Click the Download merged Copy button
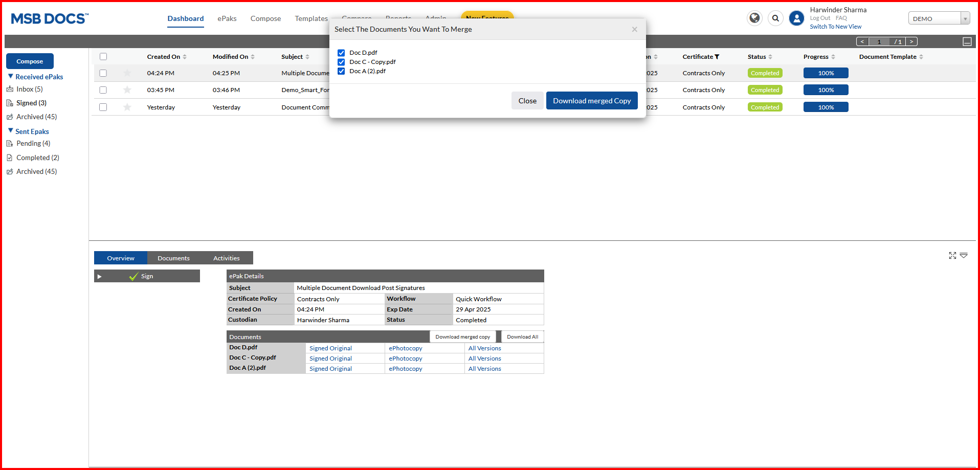Image resolution: width=980 pixels, height=470 pixels. tap(591, 101)
